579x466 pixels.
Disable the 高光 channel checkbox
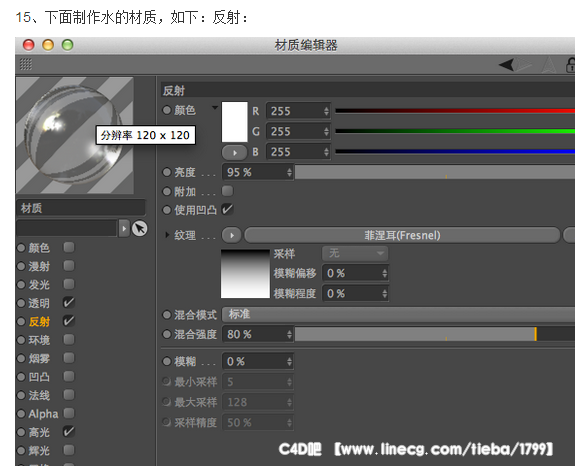point(69,432)
